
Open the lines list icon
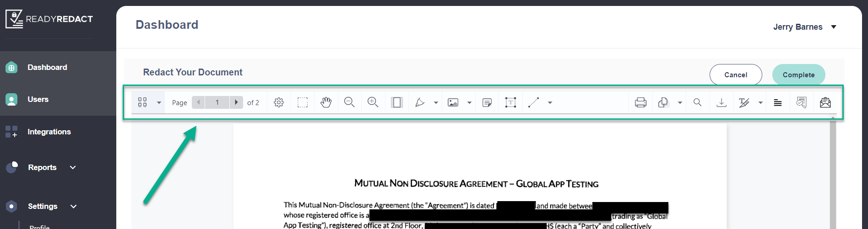[x=777, y=102]
